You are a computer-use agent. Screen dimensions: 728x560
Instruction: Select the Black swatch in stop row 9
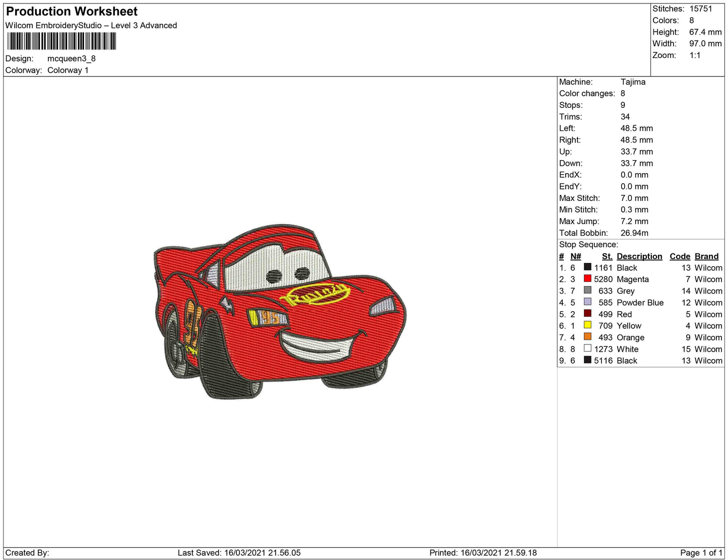[x=587, y=360]
